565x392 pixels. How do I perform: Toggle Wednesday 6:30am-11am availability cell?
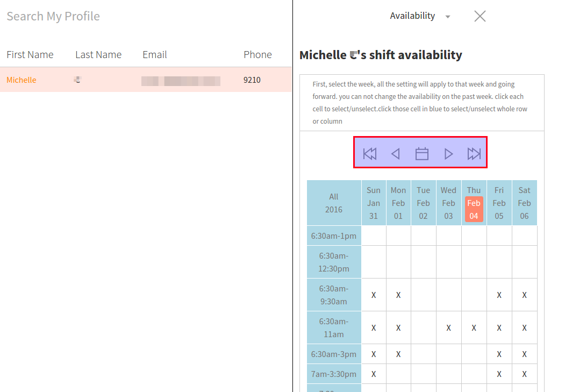pyautogui.click(x=448, y=328)
